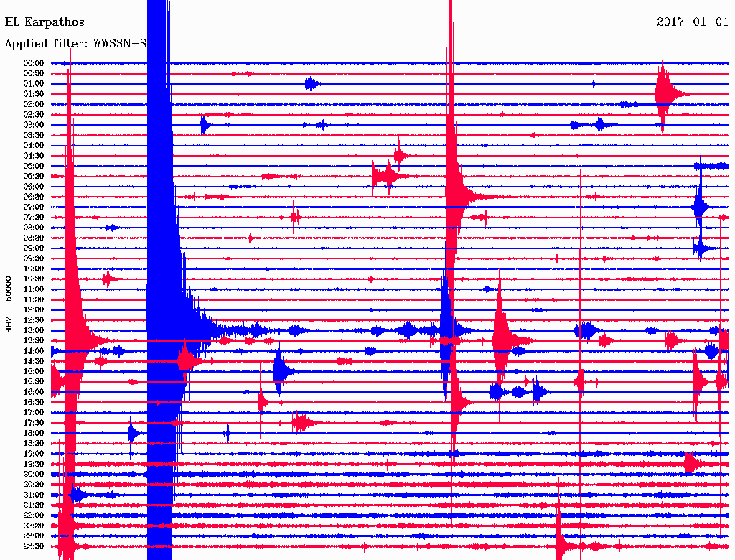Select the 22:30 time label
This screenshot has width=735, height=560.
click(34, 526)
